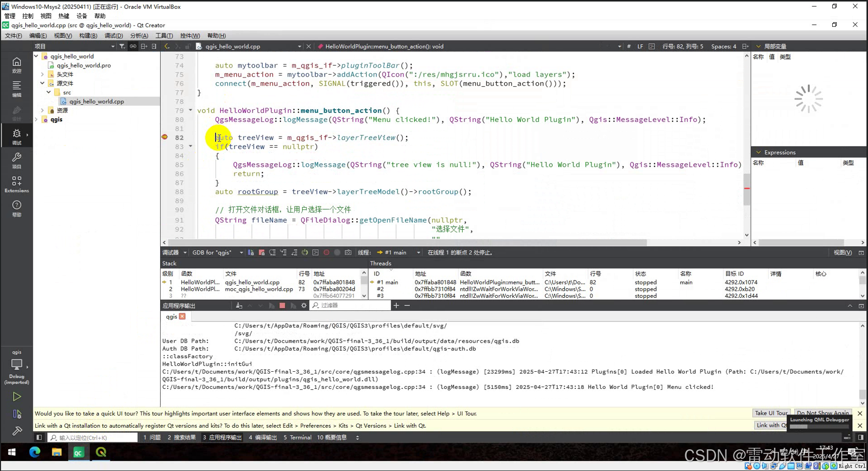Screen dimensions: 868x471
Task: Click the Build hammer icon
Action: [17, 431]
